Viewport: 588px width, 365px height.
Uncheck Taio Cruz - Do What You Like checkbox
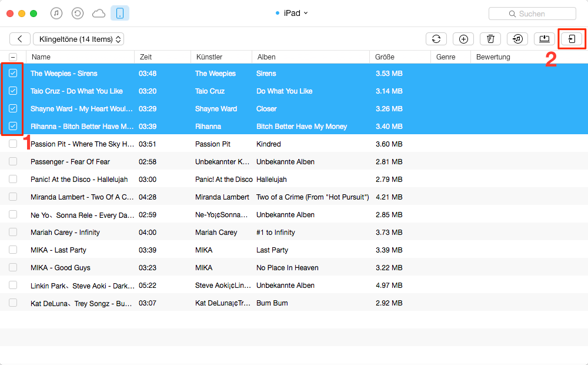point(13,91)
